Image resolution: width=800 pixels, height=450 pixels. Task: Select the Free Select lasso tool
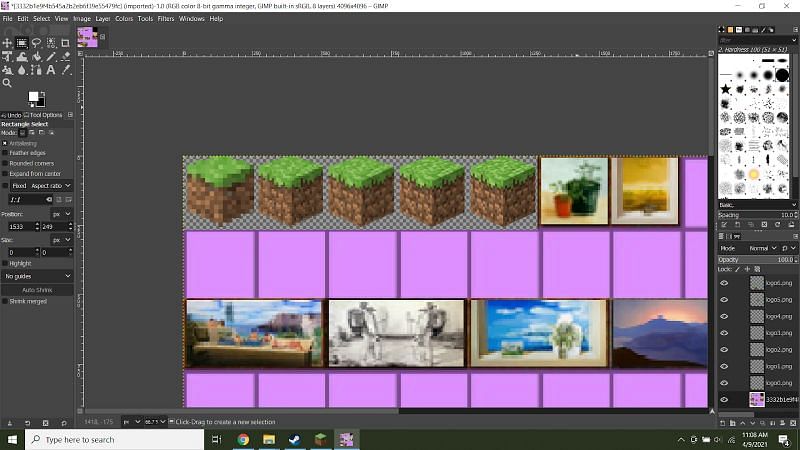click(36, 43)
